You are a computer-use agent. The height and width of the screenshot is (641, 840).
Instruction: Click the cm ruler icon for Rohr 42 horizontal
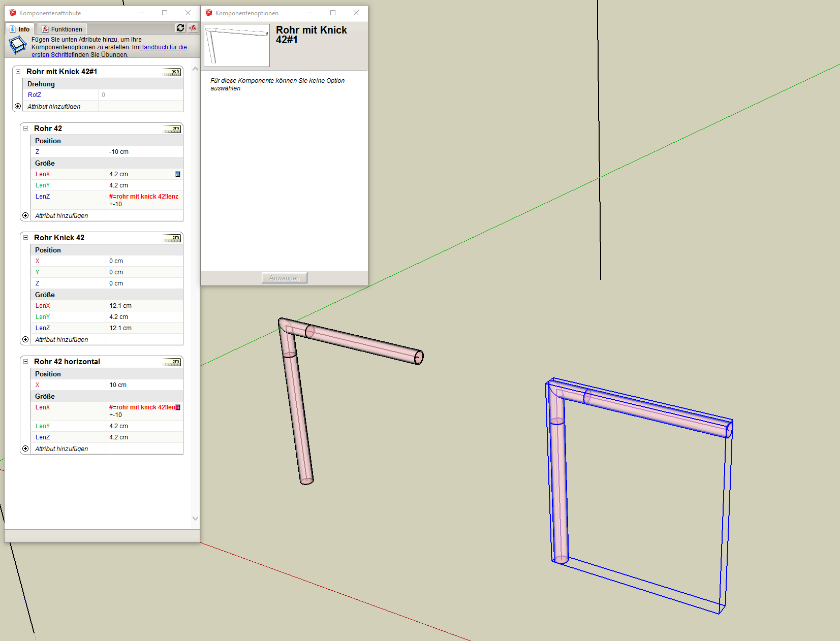173,362
